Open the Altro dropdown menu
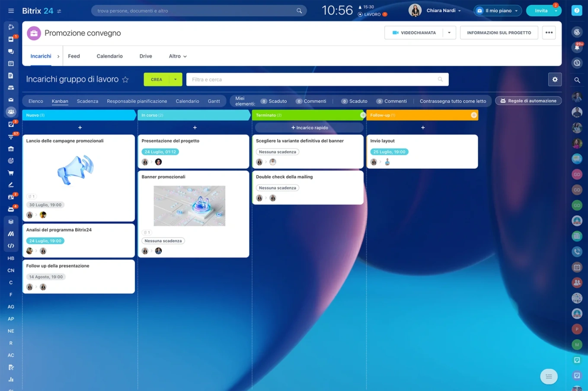This screenshot has width=588, height=391. [178, 56]
